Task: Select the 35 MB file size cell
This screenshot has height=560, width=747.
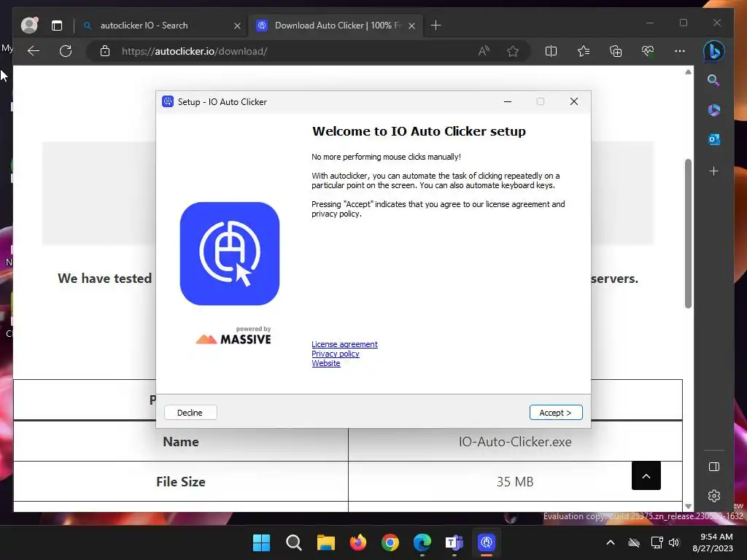Action: 515,481
